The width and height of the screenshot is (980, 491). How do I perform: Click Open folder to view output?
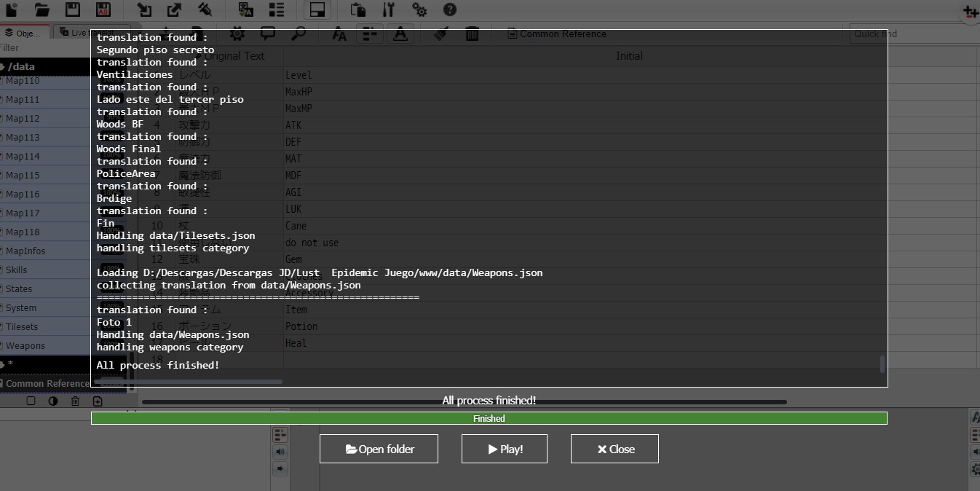pos(378,448)
